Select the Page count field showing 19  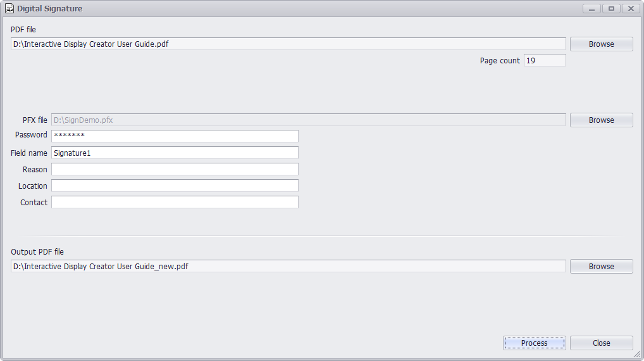545,60
